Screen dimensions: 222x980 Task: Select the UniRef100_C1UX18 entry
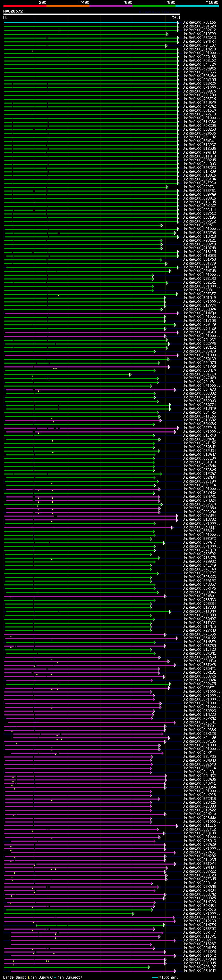(199, 237)
